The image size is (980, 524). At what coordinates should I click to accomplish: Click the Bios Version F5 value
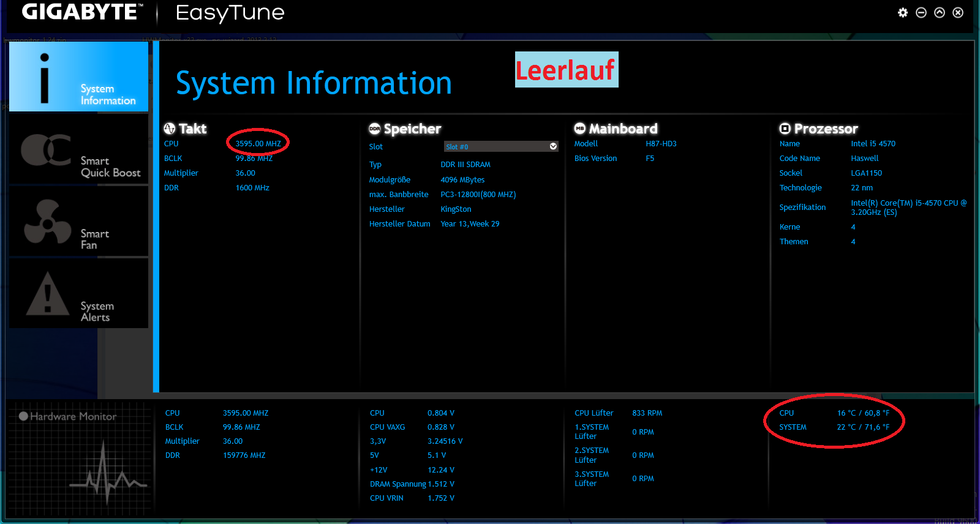click(x=650, y=159)
